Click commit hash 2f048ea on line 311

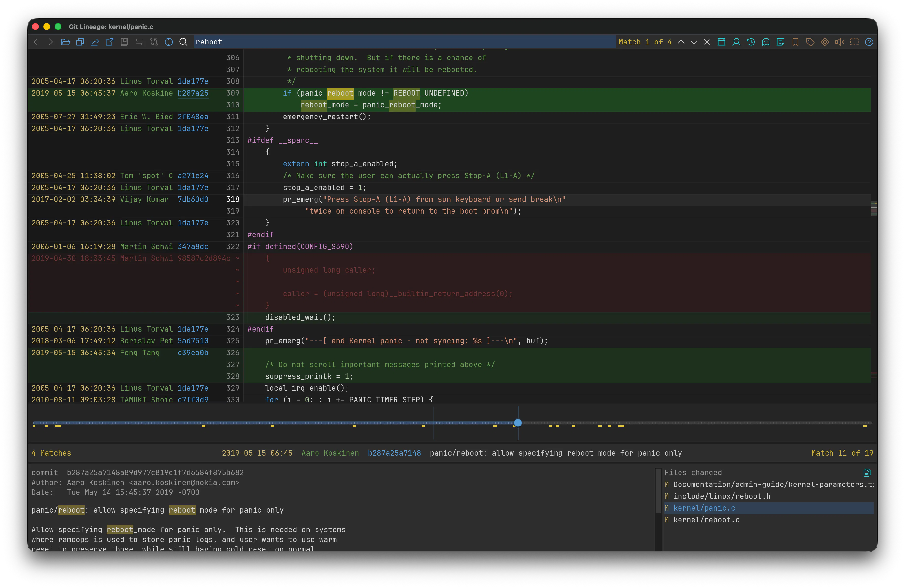click(x=193, y=117)
